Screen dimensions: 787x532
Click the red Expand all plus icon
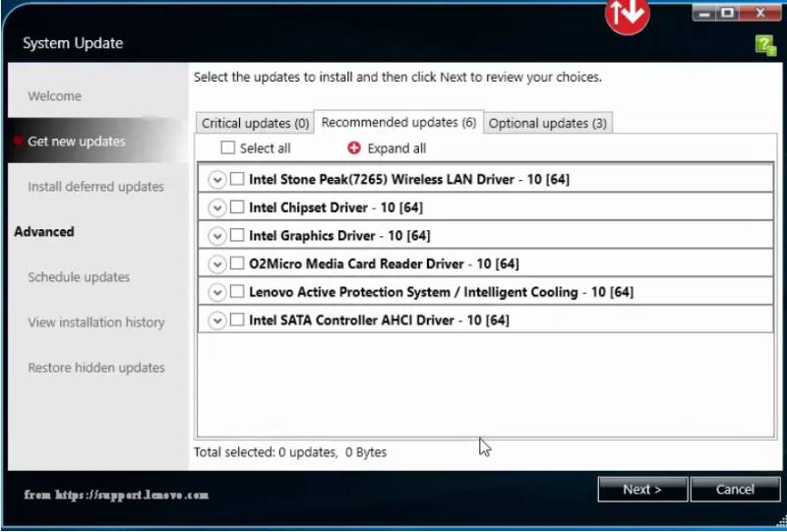point(354,148)
